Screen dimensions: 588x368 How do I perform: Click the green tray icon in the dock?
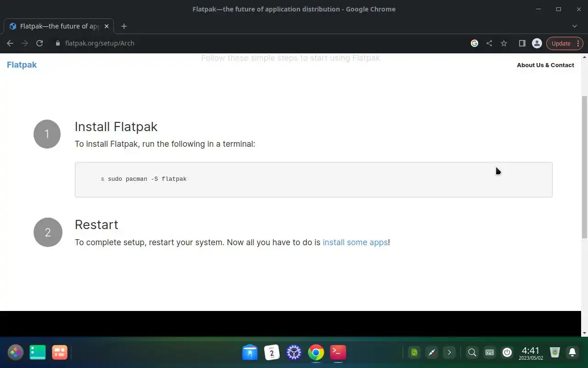[x=414, y=352]
